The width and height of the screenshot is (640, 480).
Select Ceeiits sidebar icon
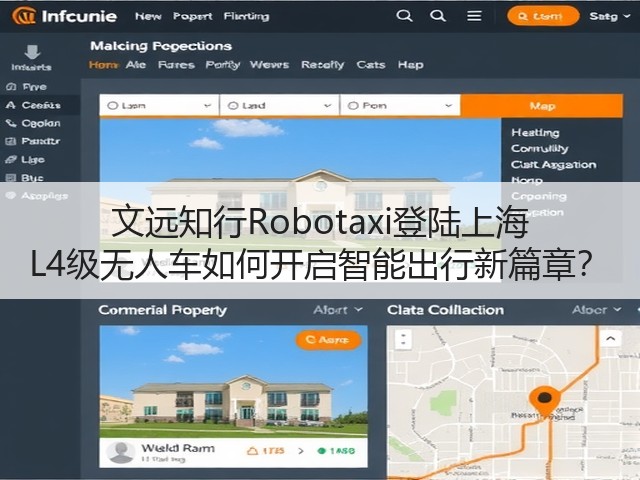point(11,105)
